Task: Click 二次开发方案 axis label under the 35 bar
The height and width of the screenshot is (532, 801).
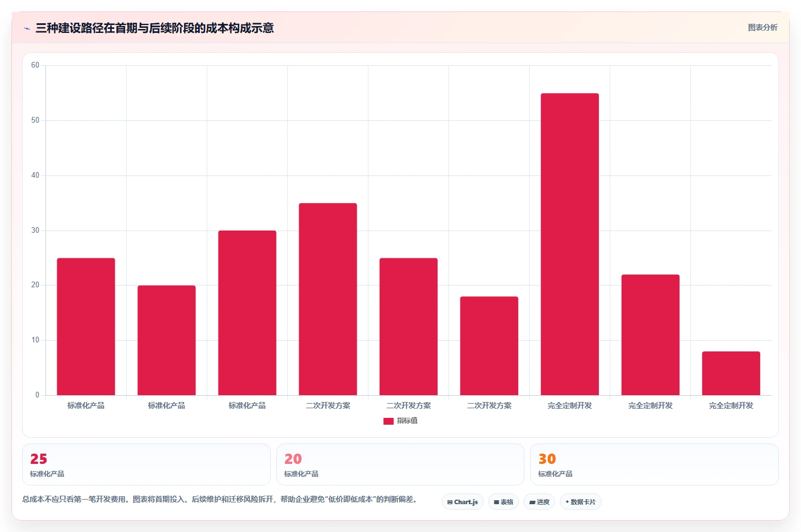Action: pyautogui.click(x=328, y=405)
